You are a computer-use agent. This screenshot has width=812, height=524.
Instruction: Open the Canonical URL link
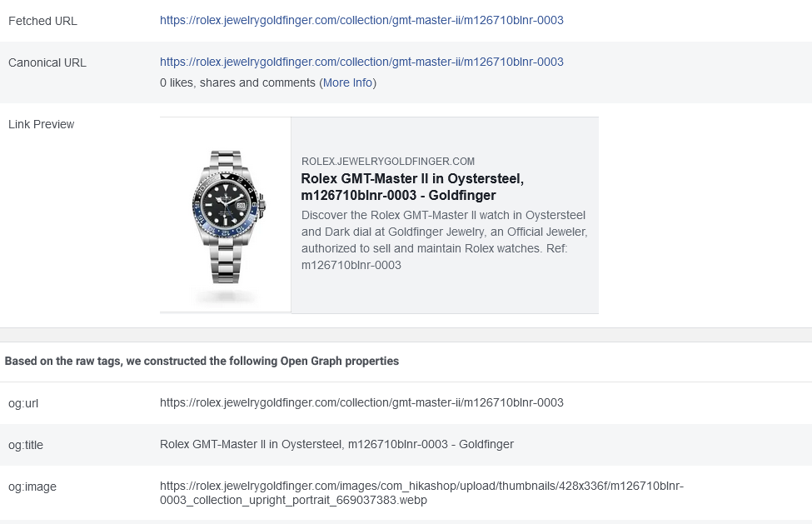tap(361, 62)
